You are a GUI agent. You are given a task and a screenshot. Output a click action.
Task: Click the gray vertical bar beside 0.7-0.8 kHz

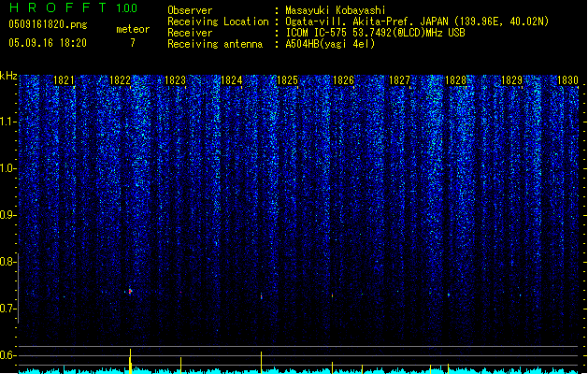18,288
